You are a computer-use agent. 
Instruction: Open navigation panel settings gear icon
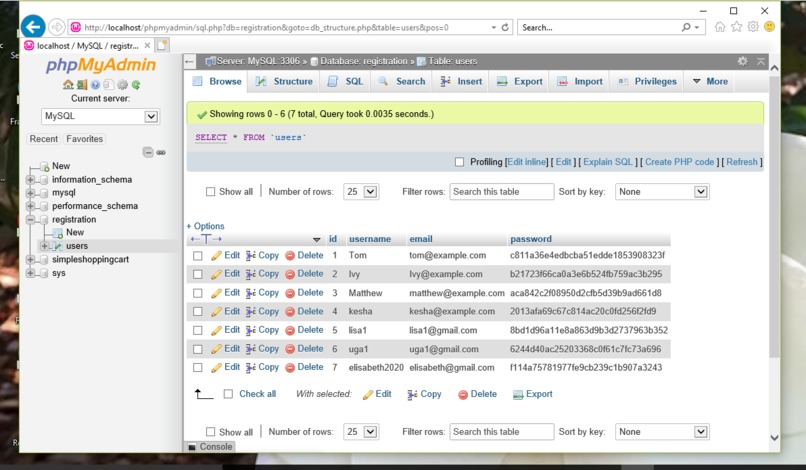pos(122,85)
